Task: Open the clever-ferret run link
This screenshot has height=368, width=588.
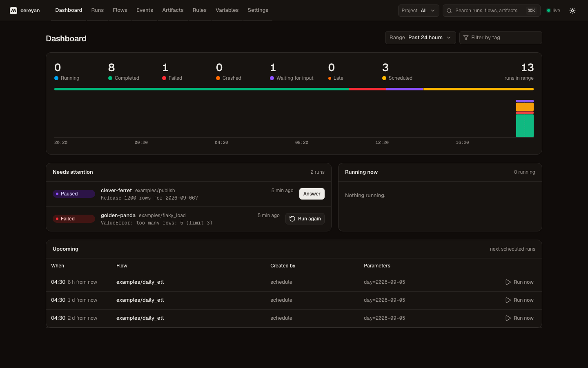Action: [116, 191]
